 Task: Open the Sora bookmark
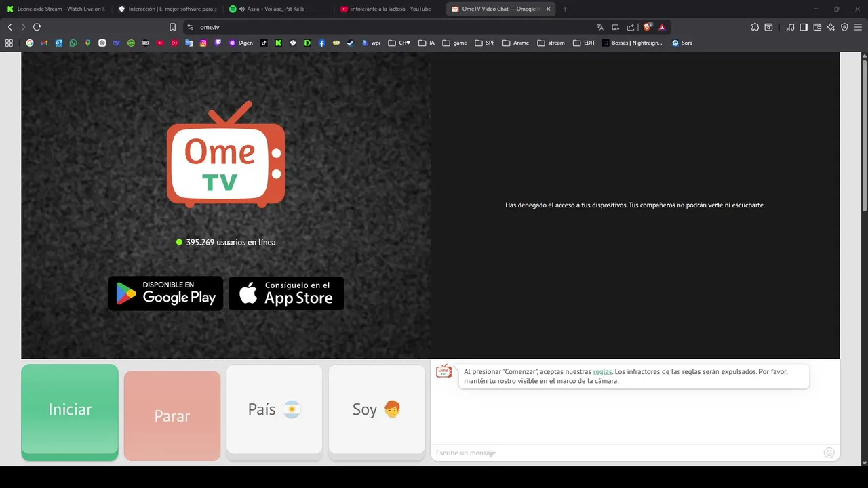click(682, 43)
